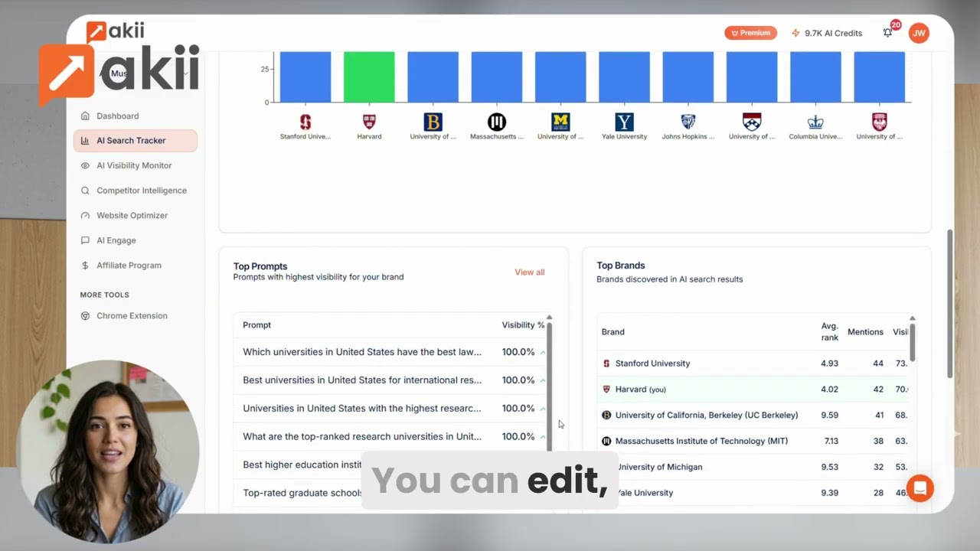The width and height of the screenshot is (980, 551).
Task: Click the Premium badge button
Action: (750, 33)
